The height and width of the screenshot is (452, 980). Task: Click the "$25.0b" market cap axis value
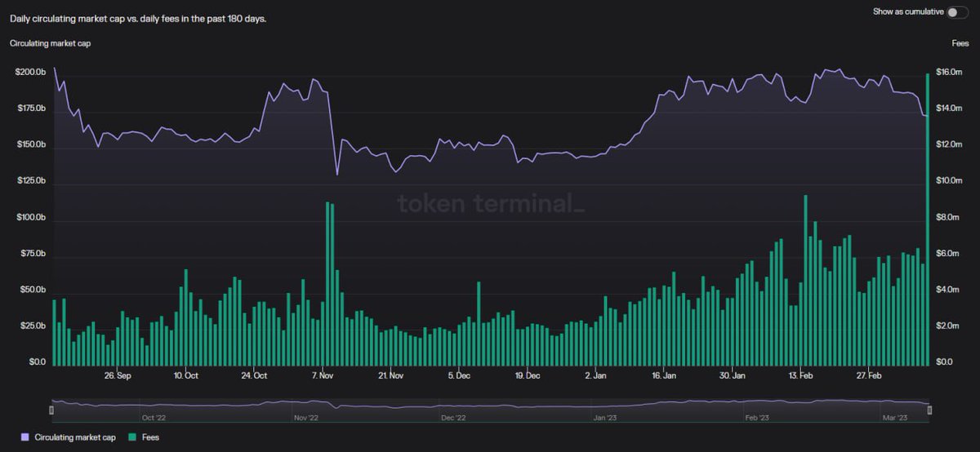click(32, 326)
